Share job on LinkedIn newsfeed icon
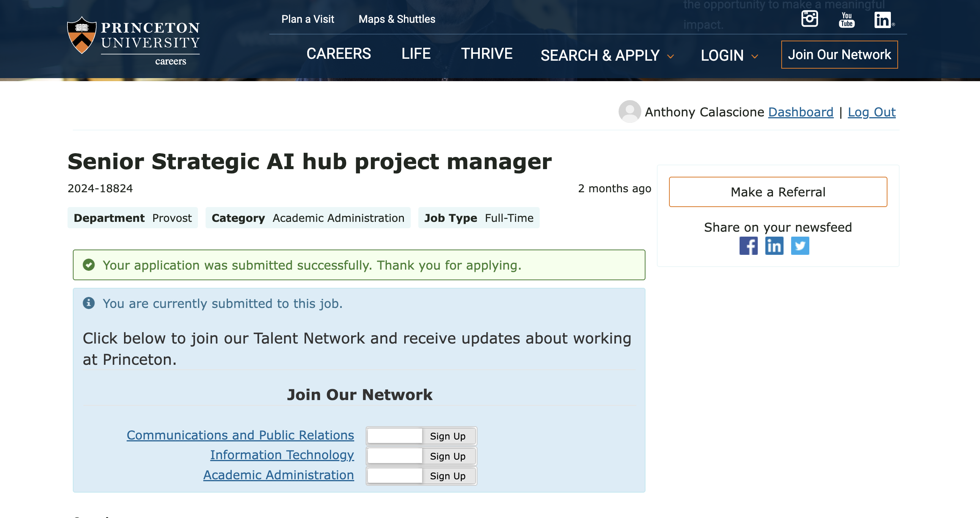This screenshot has width=980, height=518. point(774,246)
